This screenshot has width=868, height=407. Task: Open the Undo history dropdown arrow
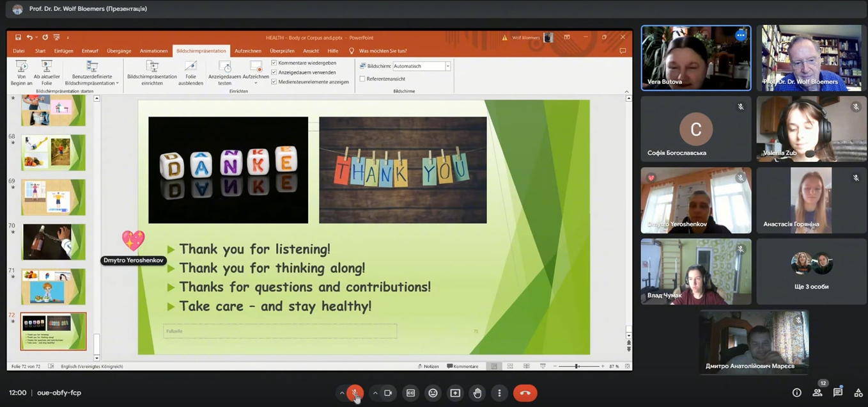[36, 38]
